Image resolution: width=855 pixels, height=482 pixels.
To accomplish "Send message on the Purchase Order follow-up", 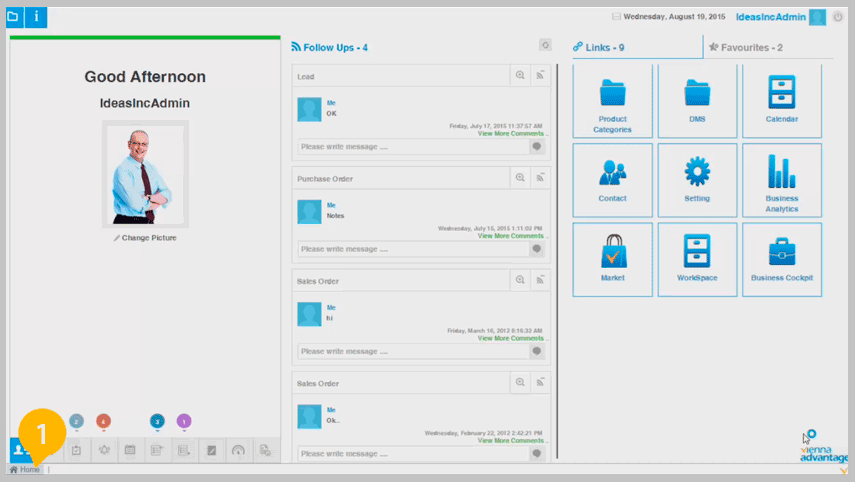I will [537, 249].
